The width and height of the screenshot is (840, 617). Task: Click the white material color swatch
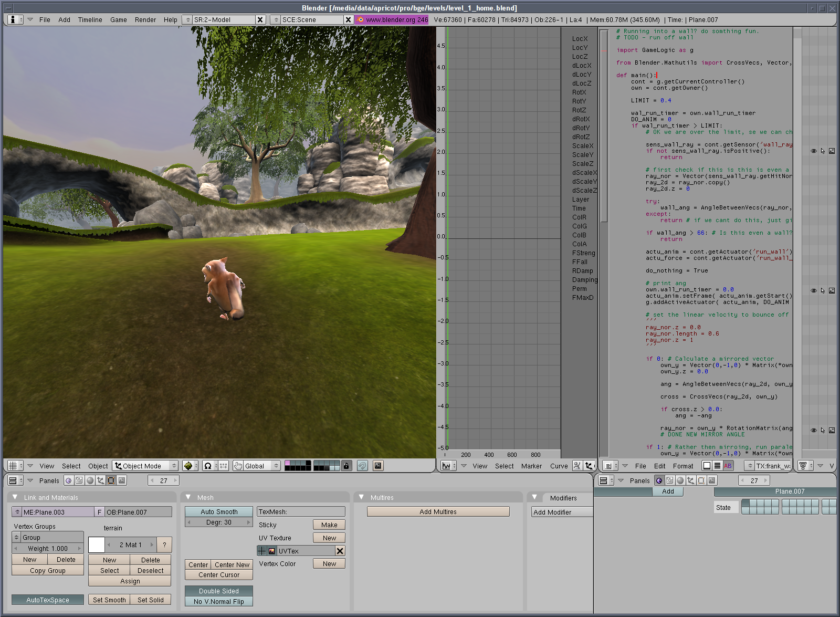point(97,545)
